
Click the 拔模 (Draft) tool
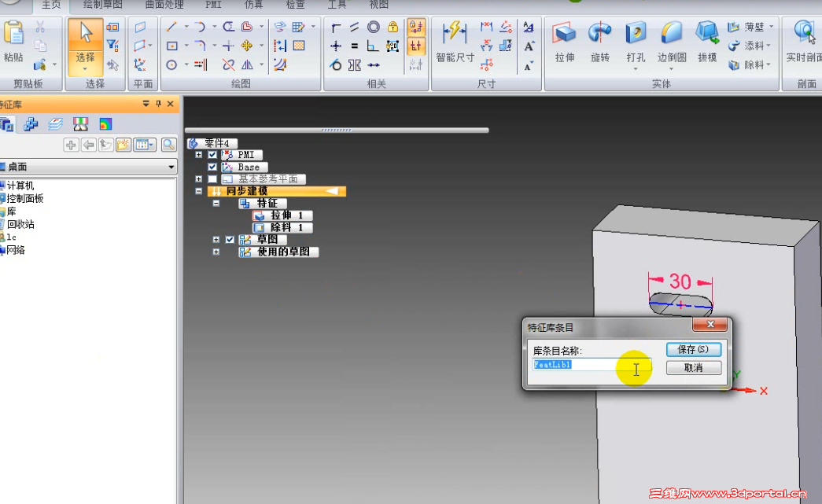(x=706, y=42)
